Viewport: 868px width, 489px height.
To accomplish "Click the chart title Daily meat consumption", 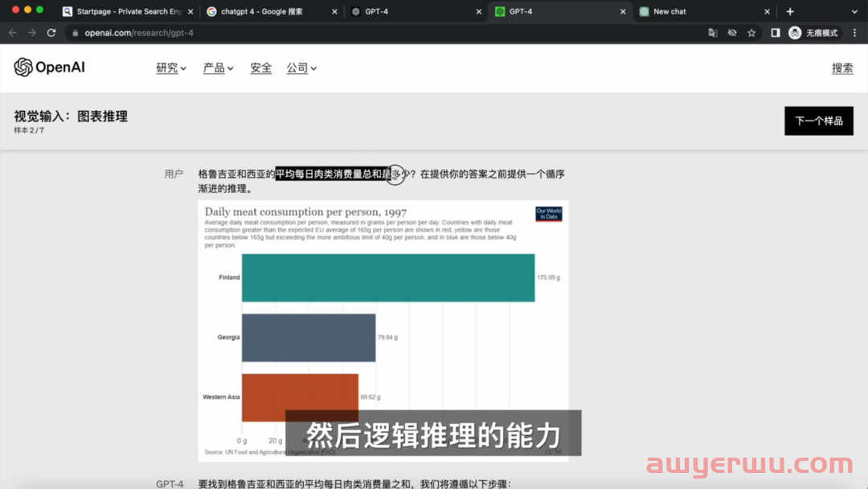I will [x=305, y=212].
